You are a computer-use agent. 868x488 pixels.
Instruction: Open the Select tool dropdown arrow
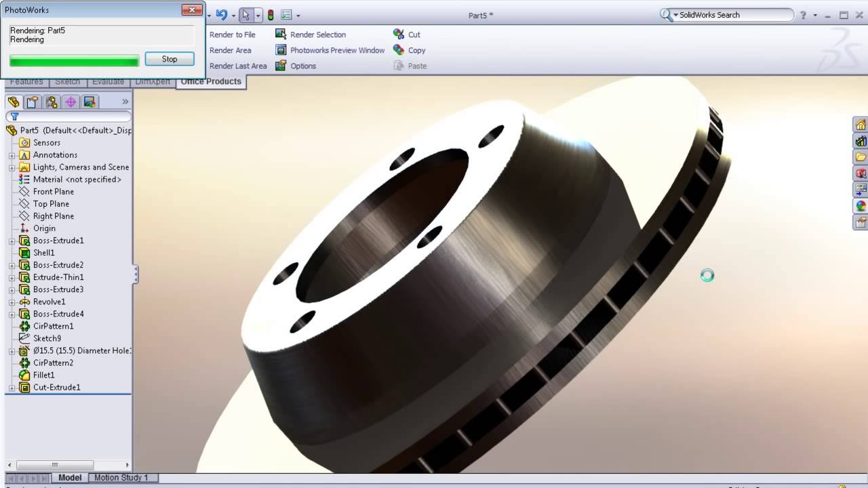tap(258, 16)
